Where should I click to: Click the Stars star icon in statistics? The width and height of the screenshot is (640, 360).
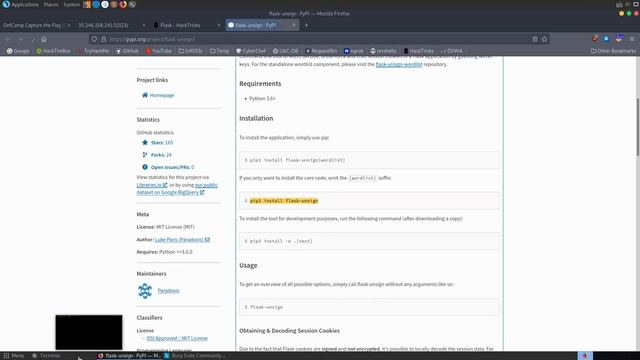145,142
